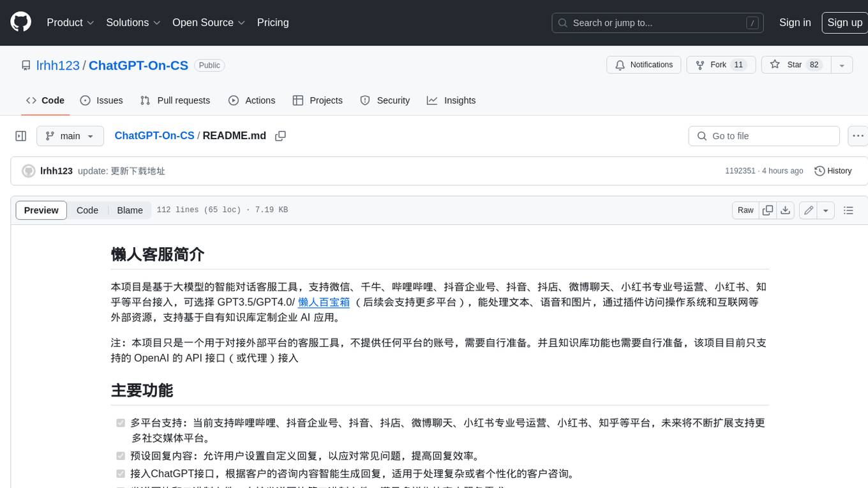Click the Sign in link

(x=795, y=22)
